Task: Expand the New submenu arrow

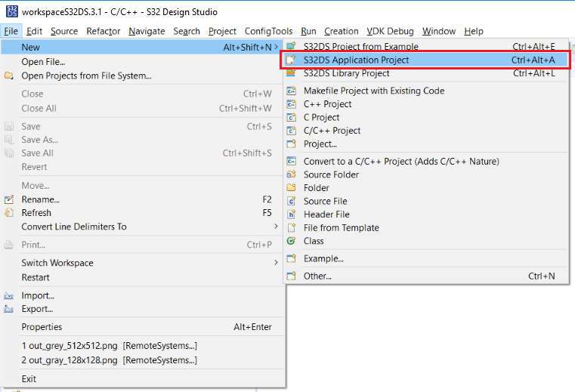Action: click(x=276, y=47)
